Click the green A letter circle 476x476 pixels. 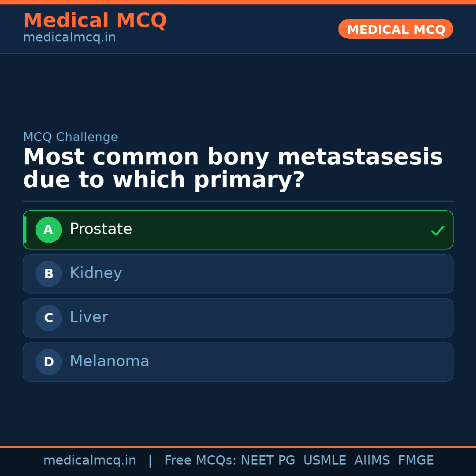click(x=48, y=230)
